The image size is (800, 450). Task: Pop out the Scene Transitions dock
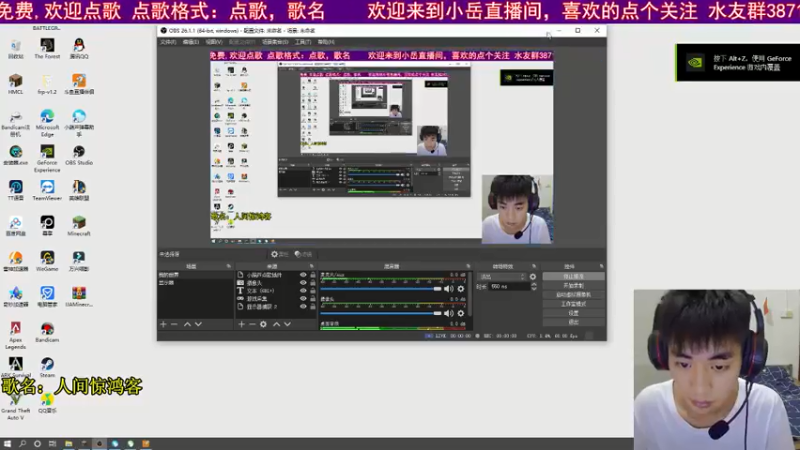tap(534, 266)
